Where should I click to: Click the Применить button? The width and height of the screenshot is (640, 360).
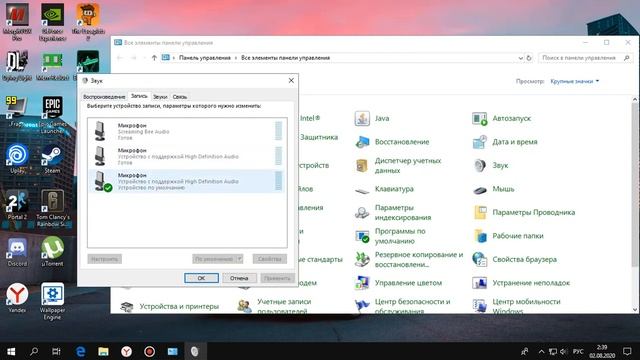277,278
